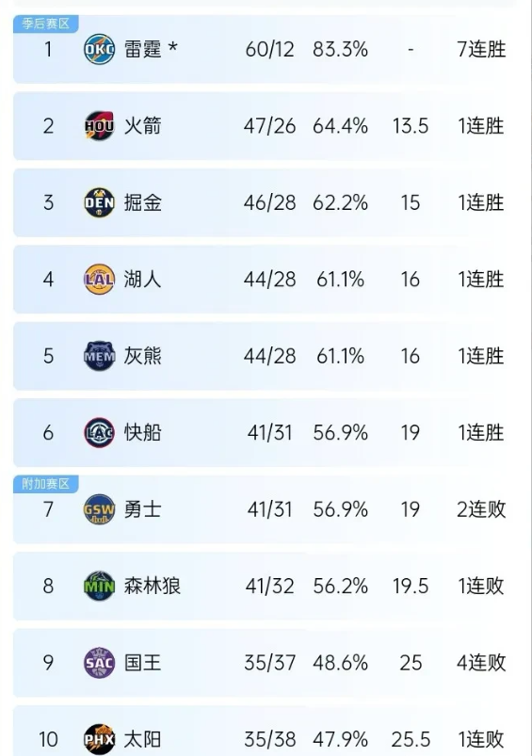532x756 pixels.
Task: Tap the MEM Grizzlies team logo
Action: click(x=100, y=356)
